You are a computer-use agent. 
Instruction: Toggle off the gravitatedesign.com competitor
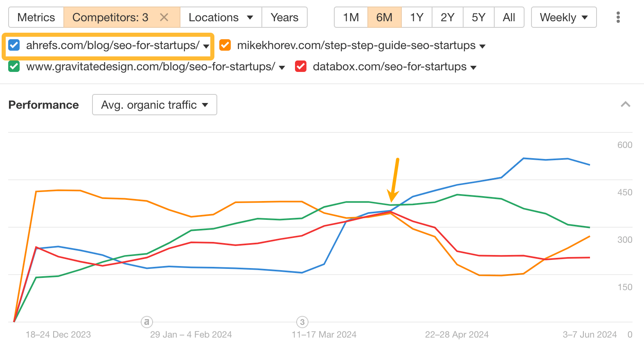[x=14, y=67]
